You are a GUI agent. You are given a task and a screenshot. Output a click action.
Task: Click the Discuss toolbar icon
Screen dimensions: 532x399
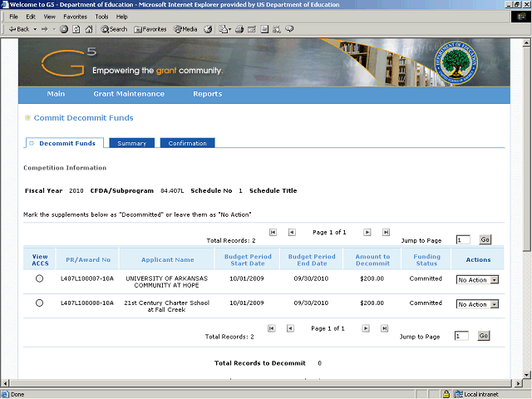click(264, 29)
